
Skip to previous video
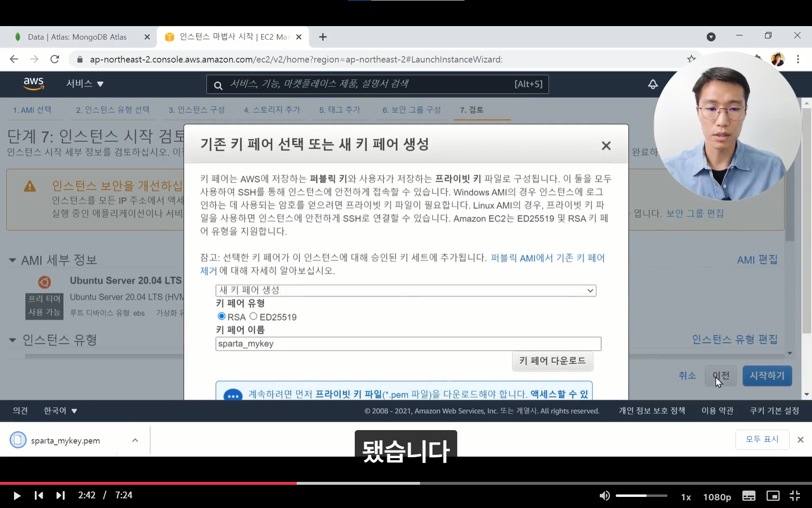pyautogui.click(x=39, y=495)
